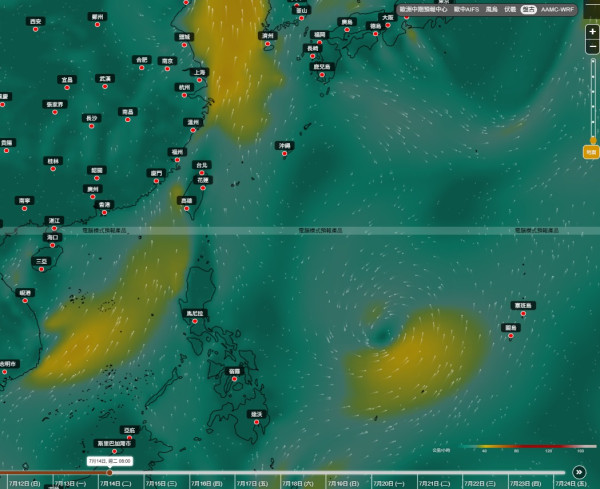The height and width of the screenshot is (489, 600).
Task: Click the Okinawa red location dot
Action: pyautogui.click(x=284, y=154)
